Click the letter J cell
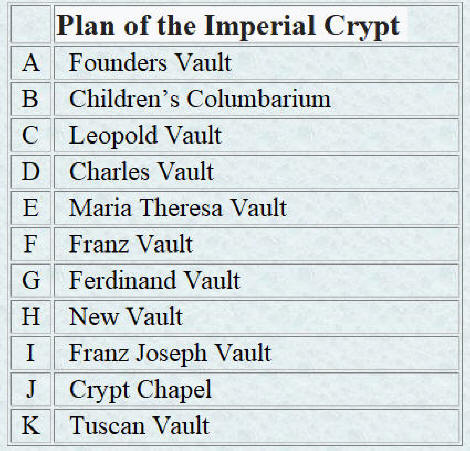Image resolution: width=470 pixels, height=451 pixels. click(x=31, y=389)
